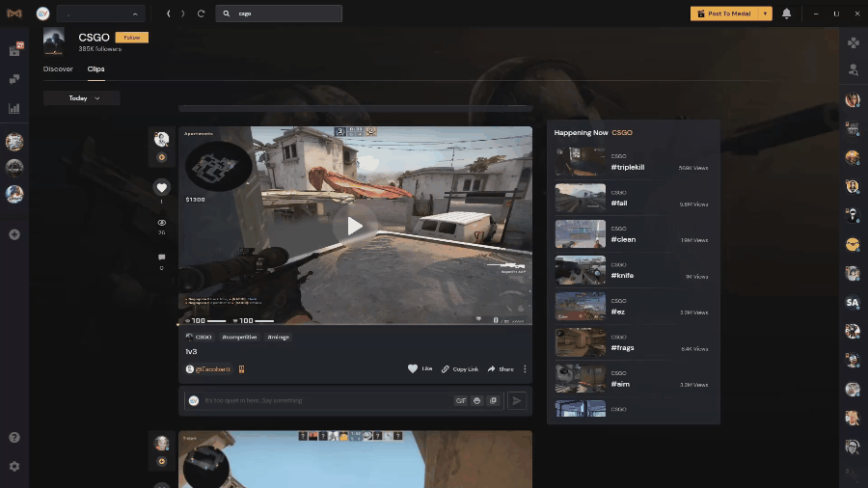Open the help question mark icon
Viewport: 868px width, 488px height.
coord(14,438)
